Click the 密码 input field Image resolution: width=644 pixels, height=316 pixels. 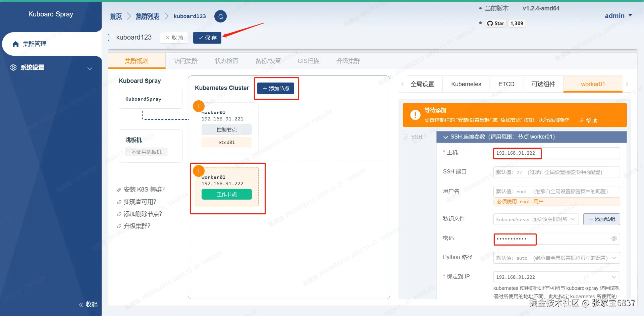pyautogui.click(x=556, y=239)
